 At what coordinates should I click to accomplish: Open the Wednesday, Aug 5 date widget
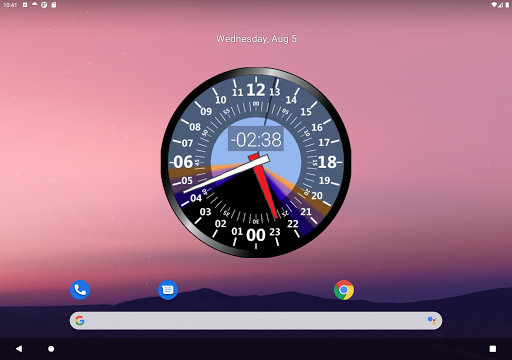point(256,39)
